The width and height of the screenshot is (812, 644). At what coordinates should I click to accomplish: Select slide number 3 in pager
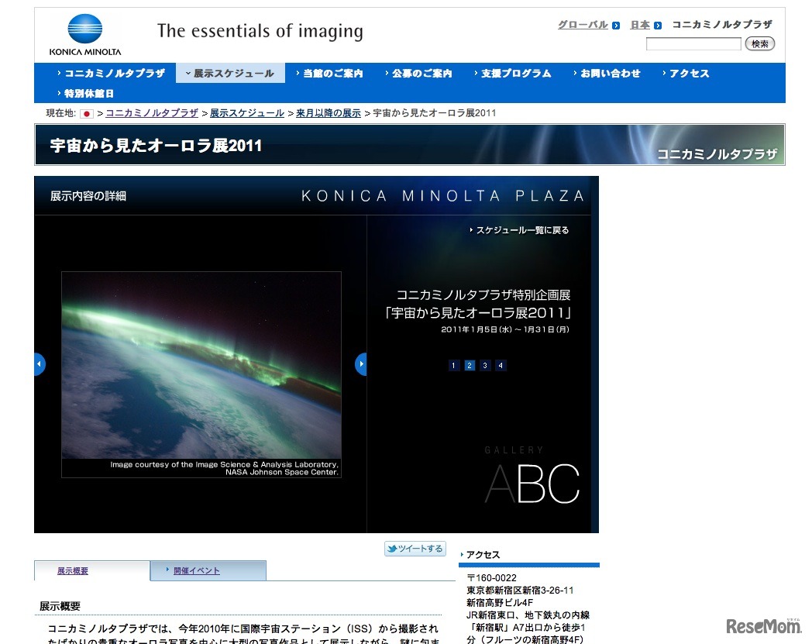pyautogui.click(x=485, y=366)
